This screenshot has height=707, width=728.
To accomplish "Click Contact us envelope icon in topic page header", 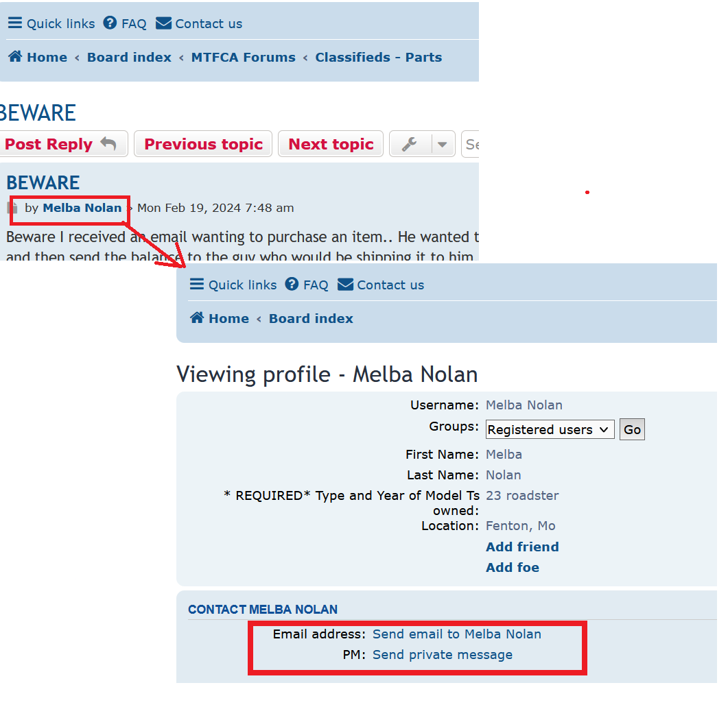I will pyautogui.click(x=163, y=23).
